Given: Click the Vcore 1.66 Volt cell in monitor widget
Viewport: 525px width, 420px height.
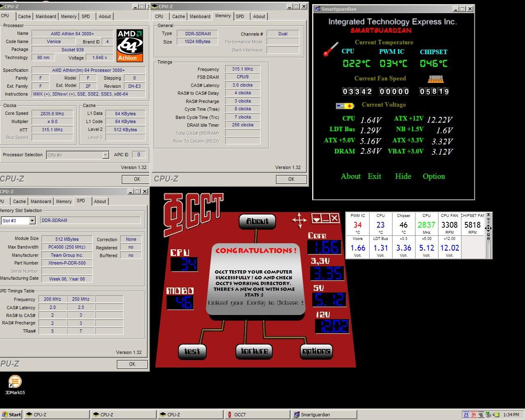Looking at the screenshot, I should [x=358, y=247].
